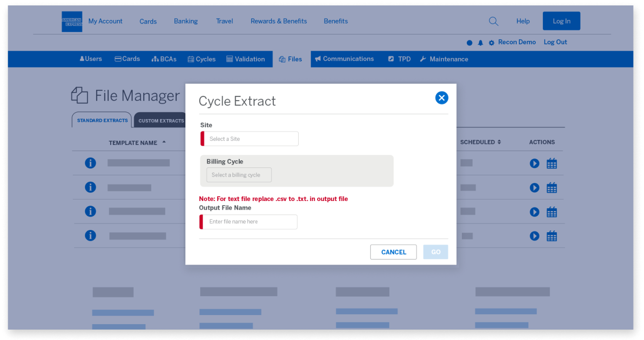Click the File Manager documents icon

pyautogui.click(x=80, y=96)
